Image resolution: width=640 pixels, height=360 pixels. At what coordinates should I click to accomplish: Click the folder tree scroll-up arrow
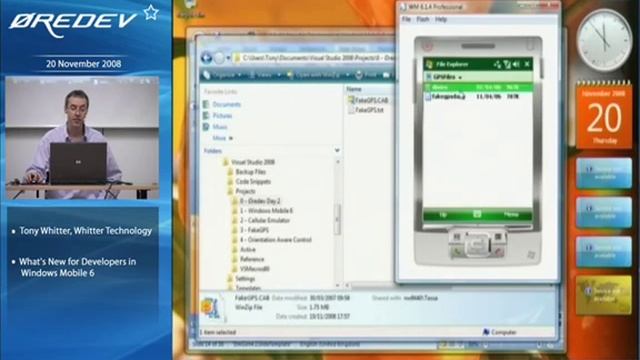click(338, 162)
